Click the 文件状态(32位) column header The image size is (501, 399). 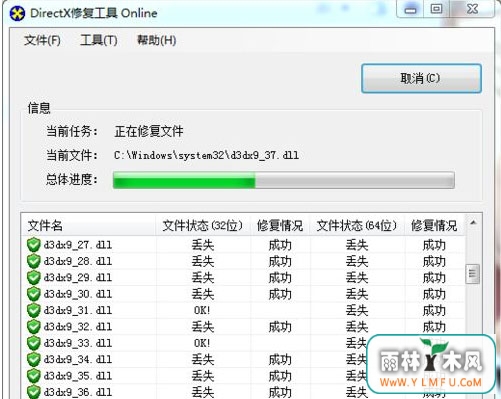203,225
